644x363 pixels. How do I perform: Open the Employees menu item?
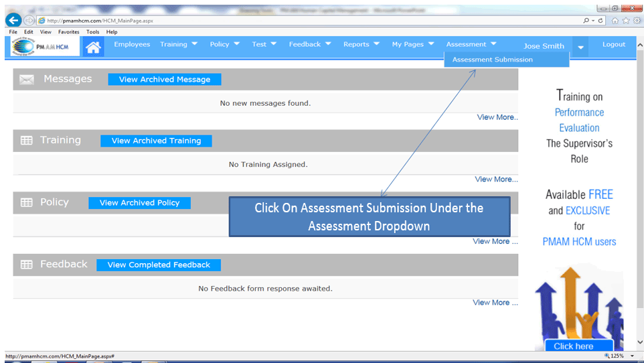pyautogui.click(x=132, y=44)
